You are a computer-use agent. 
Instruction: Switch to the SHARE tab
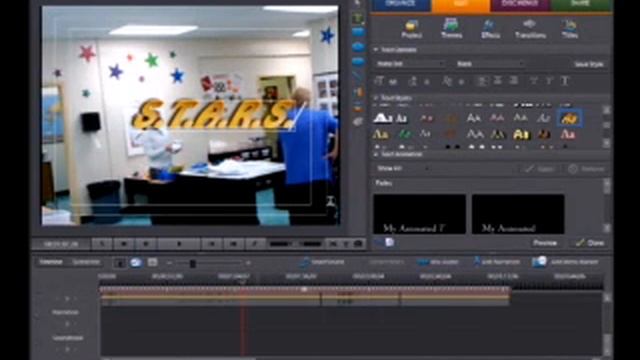pyautogui.click(x=580, y=5)
